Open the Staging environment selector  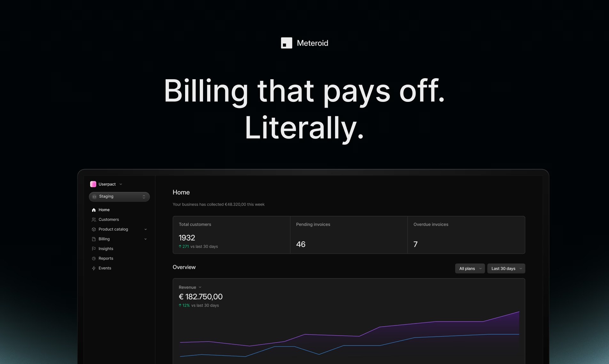point(119,197)
